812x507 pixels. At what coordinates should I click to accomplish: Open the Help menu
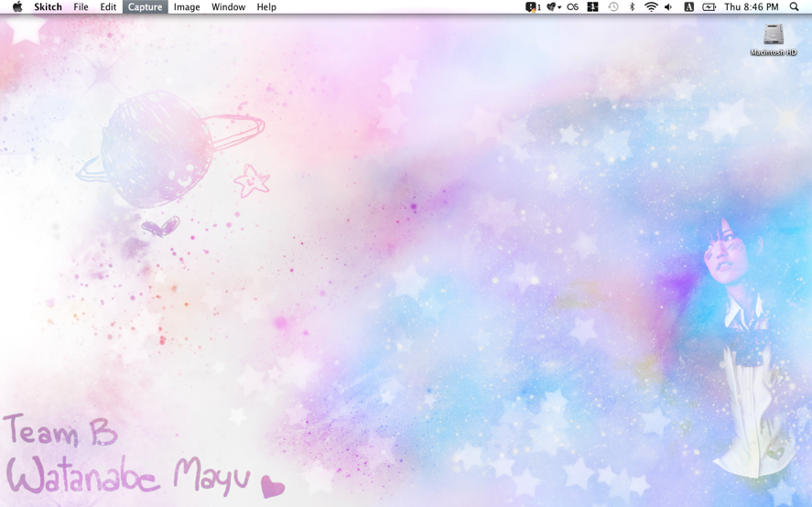click(x=266, y=6)
